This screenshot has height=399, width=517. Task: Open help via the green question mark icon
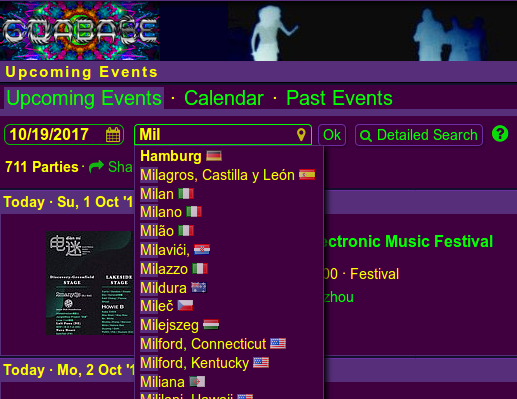click(500, 134)
